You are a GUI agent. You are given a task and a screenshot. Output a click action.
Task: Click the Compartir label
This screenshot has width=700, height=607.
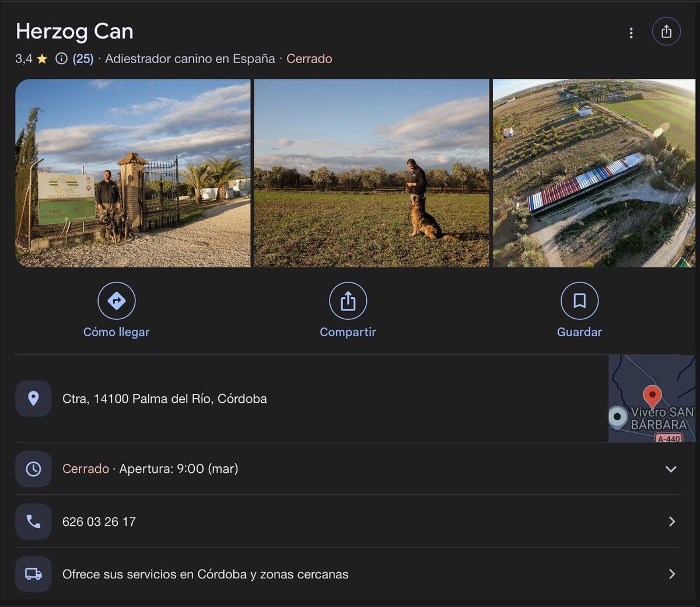tap(348, 332)
